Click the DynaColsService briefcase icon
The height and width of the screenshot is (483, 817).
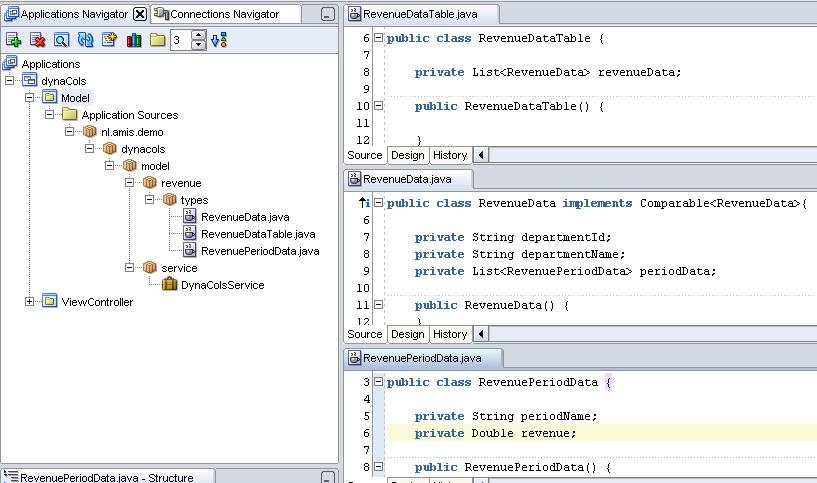coord(170,285)
